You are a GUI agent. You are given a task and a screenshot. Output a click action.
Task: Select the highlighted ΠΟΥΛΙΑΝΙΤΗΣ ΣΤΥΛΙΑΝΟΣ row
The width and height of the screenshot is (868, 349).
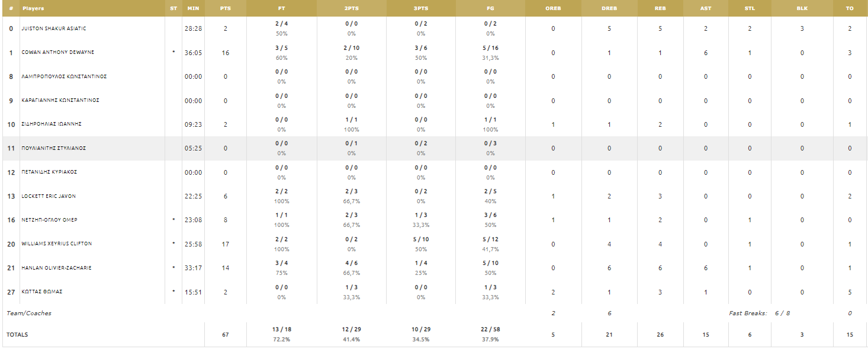434,148
